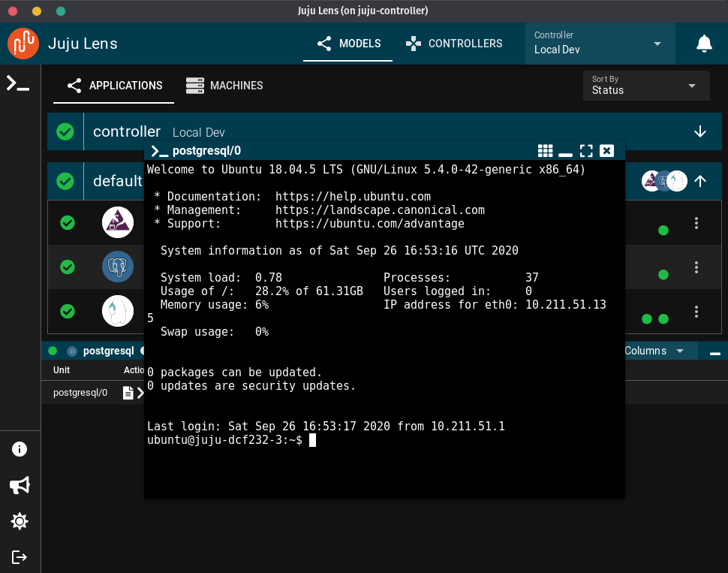Click '0 packages can be updated.' text
The image size is (728, 573).
pyautogui.click(x=234, y=372)
